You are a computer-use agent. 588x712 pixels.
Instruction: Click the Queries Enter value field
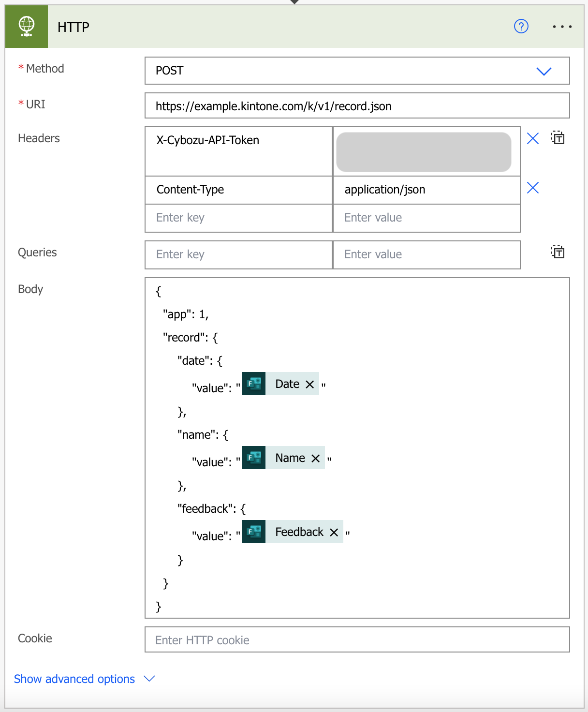pyautogui.click(x=427, y=255)
